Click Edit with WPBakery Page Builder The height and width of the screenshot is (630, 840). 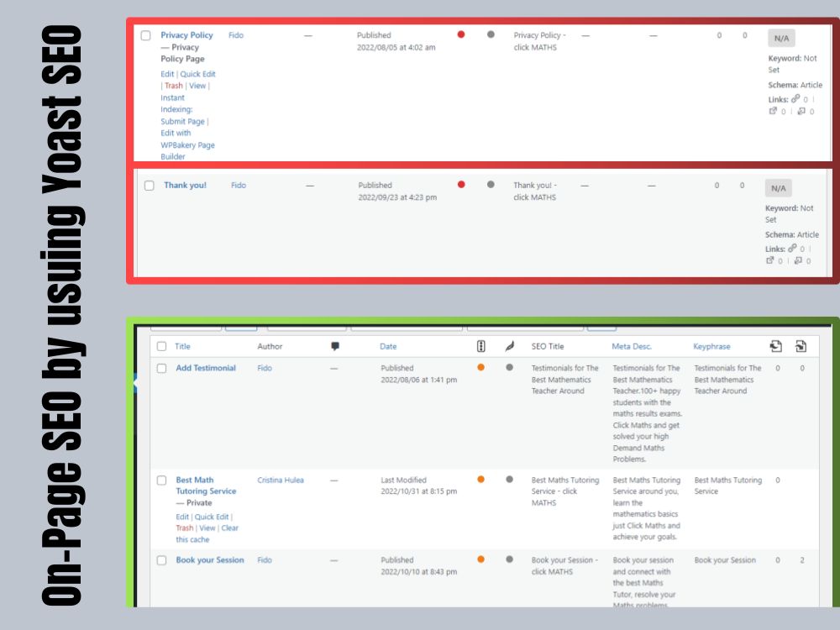click(x=187, y=144)
